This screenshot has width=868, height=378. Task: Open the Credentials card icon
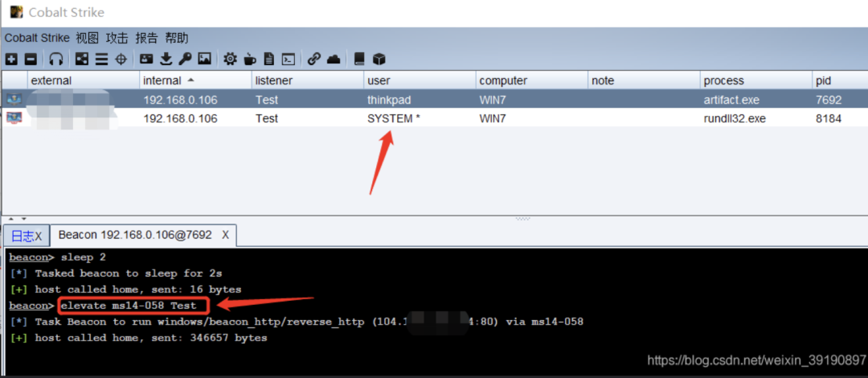[x=146, y=59]
